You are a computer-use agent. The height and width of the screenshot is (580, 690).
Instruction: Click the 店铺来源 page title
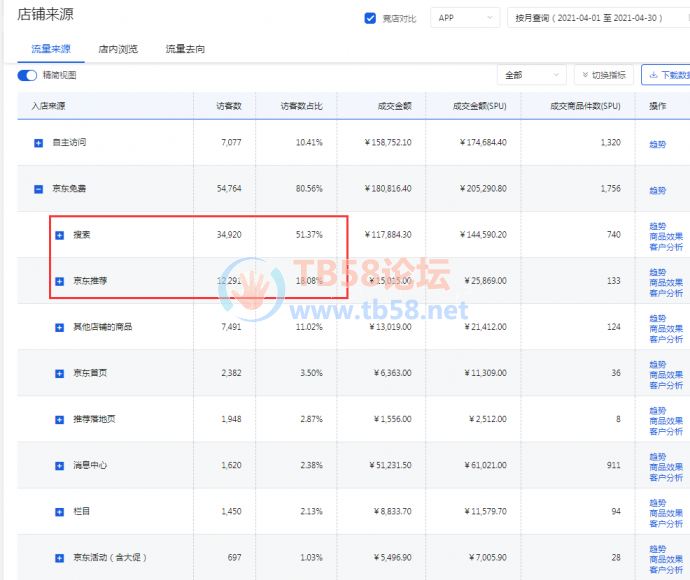[x=45, y=15]
